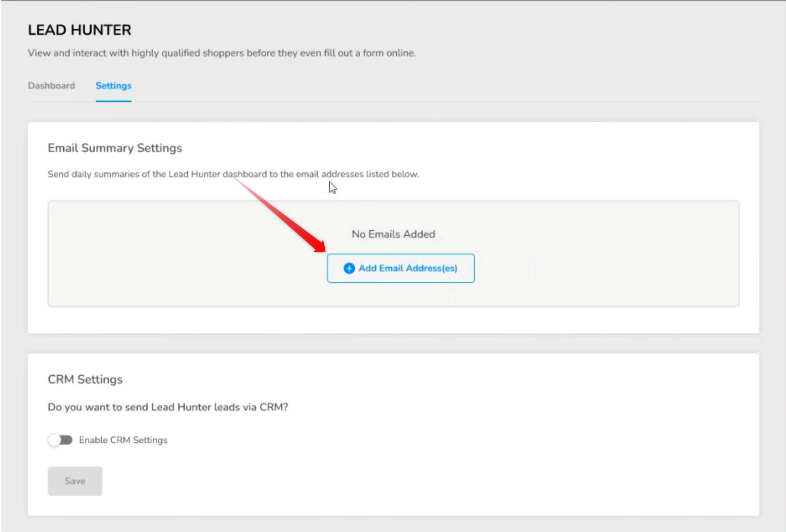Click the 'View and interact with highly qualified shoppers' subtitle
The width and height of the screenshot is (786, 532).
coord(222,53)
